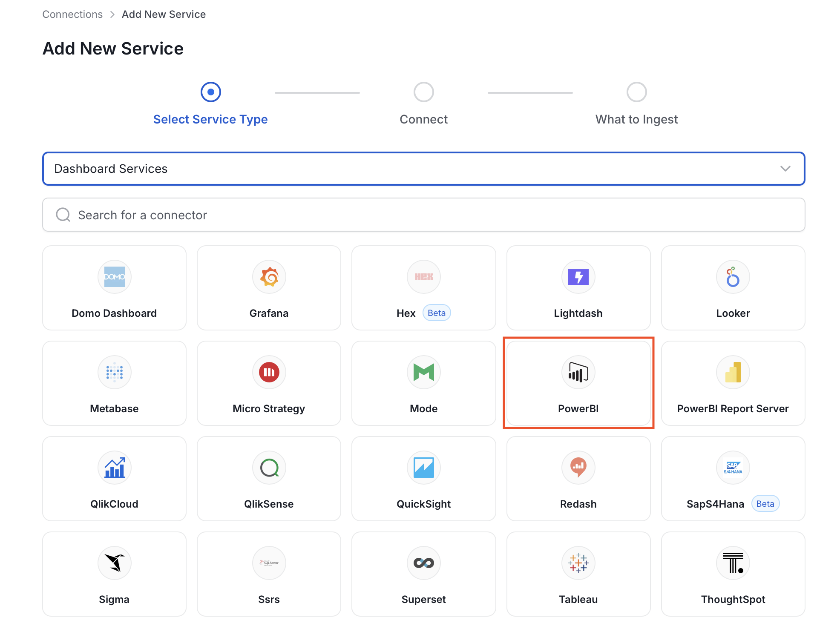This screenshot has width=840, height=626.
Task: Focus the Search for a connector field
Action: (x=423, y=215)
